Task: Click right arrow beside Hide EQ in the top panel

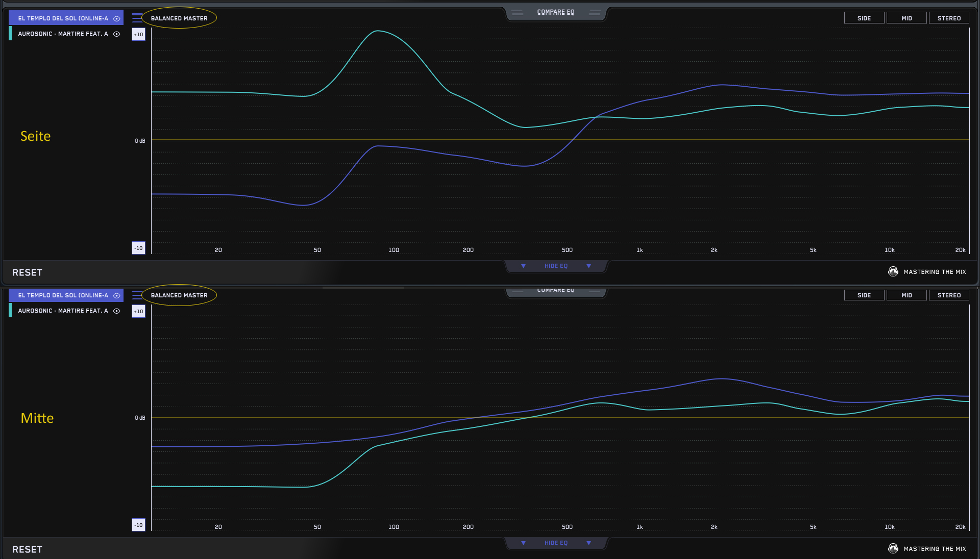Action: (589, 266)
